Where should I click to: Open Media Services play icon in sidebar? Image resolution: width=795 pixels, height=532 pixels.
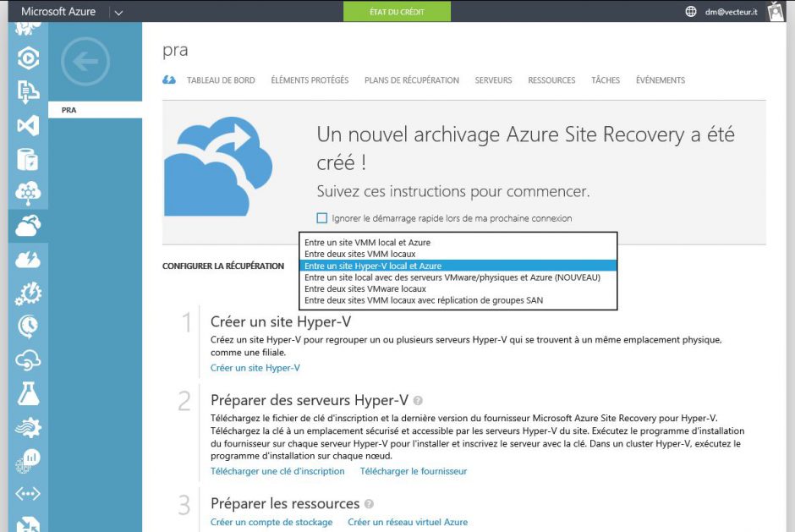pyautogui.click(x=28, y=58)
